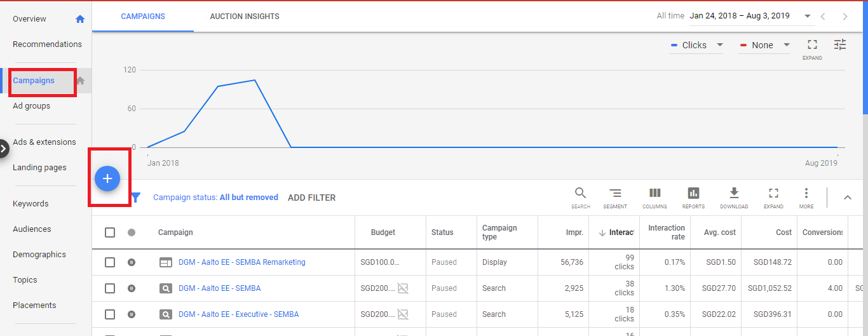Open the DGM - Aalto EE - SEMBA campaign
868x336 pixels.
pyautogui.click(x=220, y=288)
